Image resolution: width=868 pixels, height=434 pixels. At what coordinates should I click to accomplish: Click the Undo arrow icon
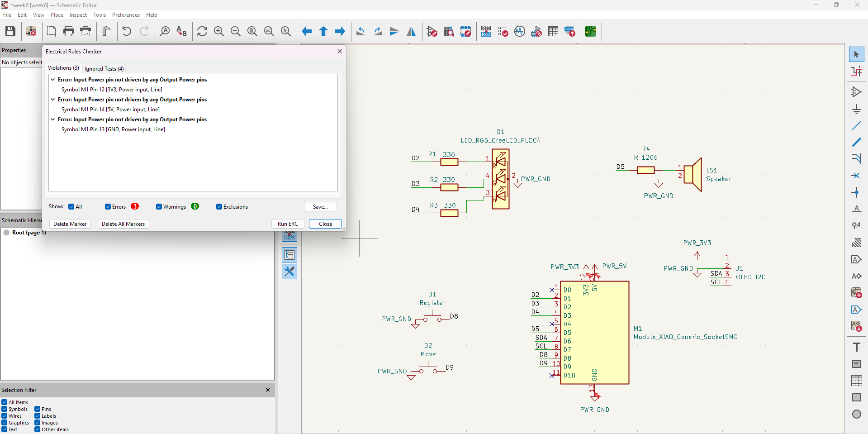coord(127,31)
